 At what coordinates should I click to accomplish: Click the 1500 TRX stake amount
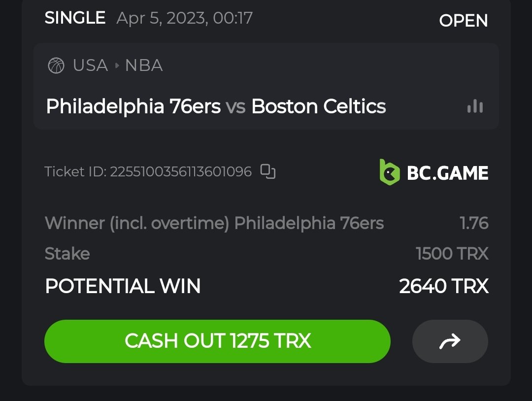[x=452, y=254]
